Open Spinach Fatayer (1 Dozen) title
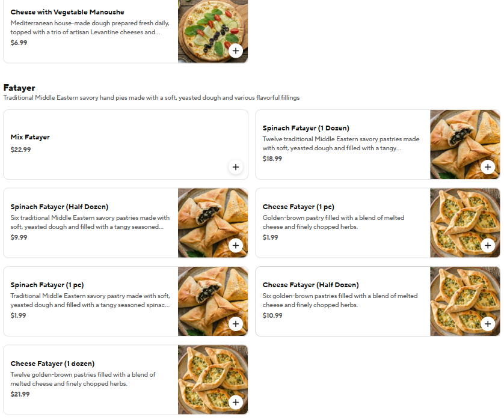 (306, 128)
